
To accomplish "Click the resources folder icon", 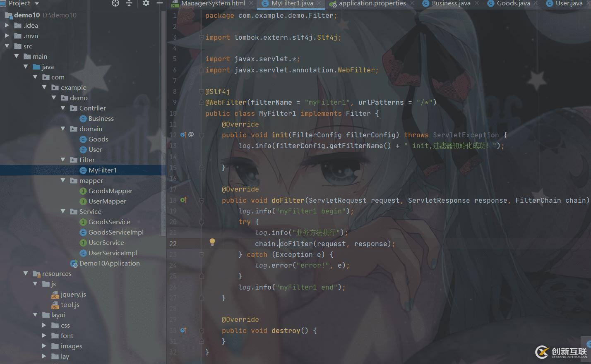I will click(x=37, y=274).
